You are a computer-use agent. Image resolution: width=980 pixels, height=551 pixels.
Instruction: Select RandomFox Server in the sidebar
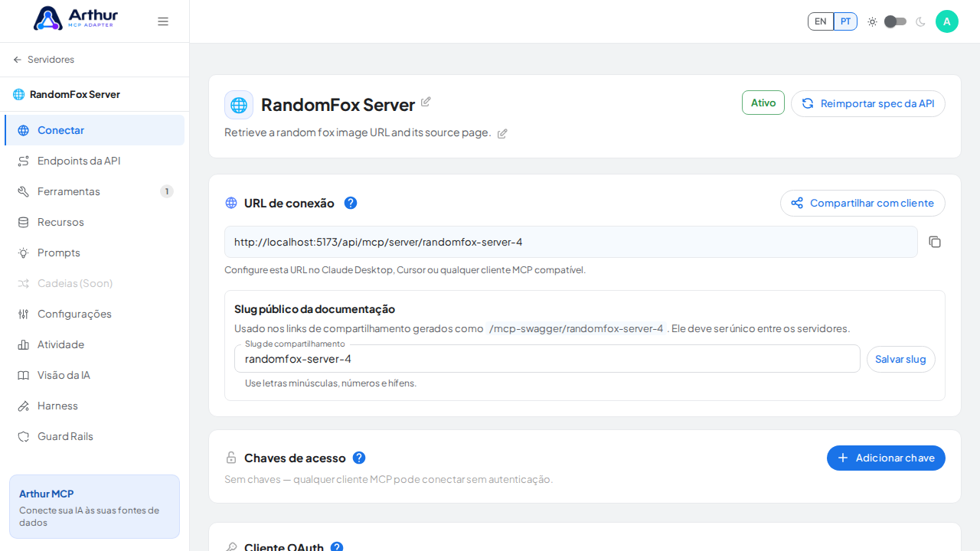[x=67, y=94]
